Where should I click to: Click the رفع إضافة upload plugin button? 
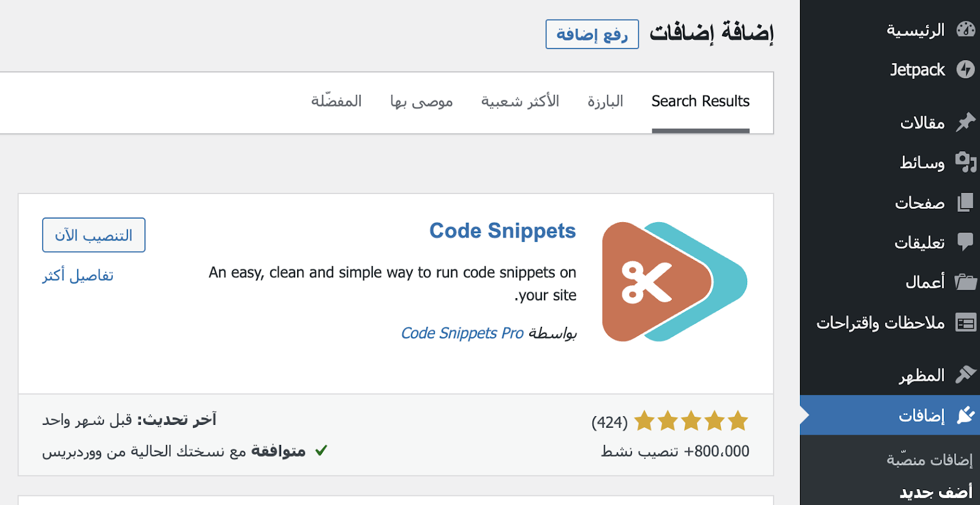(x=592, y=34)
